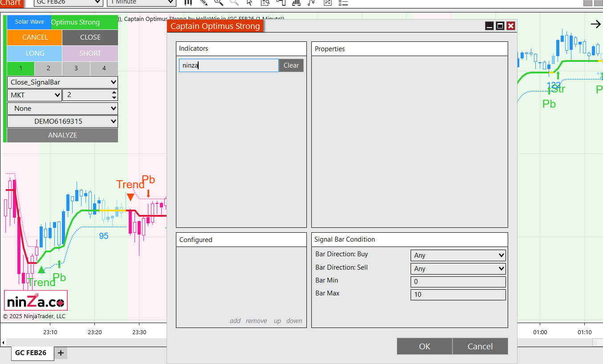Viewport: 603px width, 364px height.
Task: Open the data box icon
Action: tap(265, 3)
